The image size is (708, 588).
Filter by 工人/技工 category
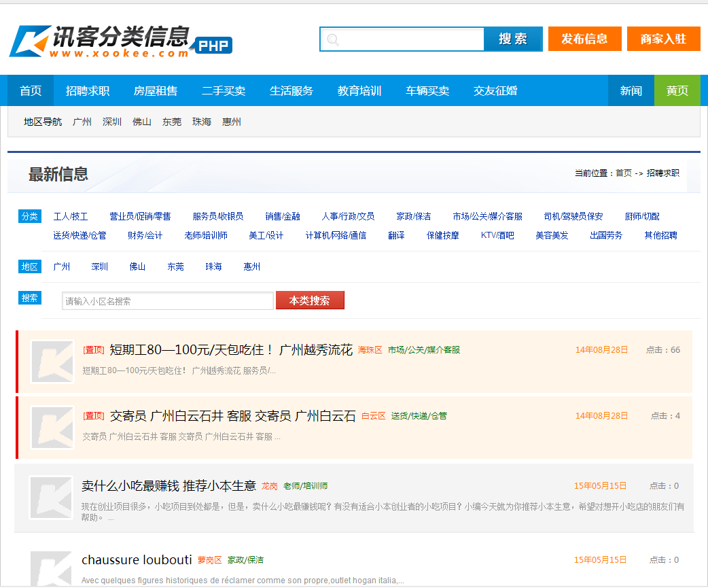(x=71, y=216)
